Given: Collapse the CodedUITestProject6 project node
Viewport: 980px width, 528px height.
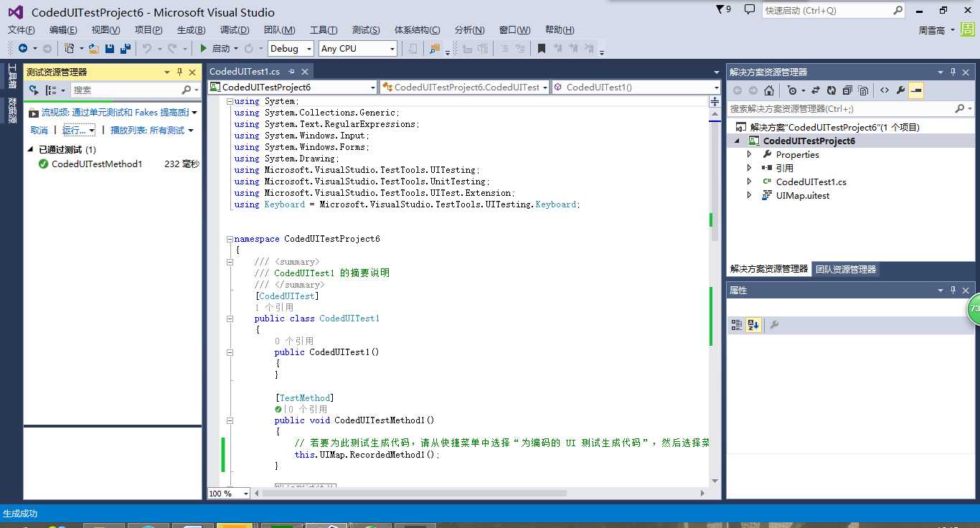Looking at the screenshot, I should tap(738, 141).
